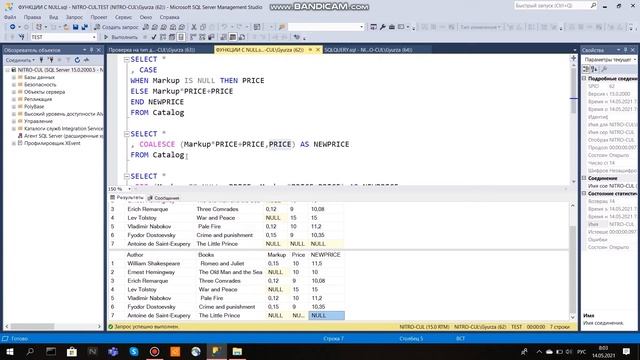
Task: Click the Copy icon in toolbar
Action: [202, 27]
